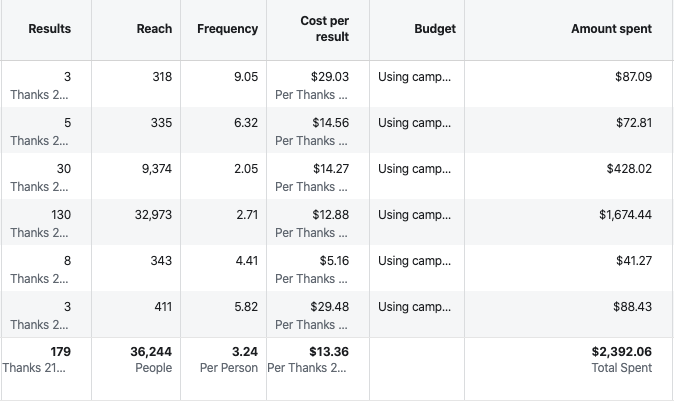Select the 9.05 frequency cell
Viewport: 674px width, 401px height.
point(246,77)
